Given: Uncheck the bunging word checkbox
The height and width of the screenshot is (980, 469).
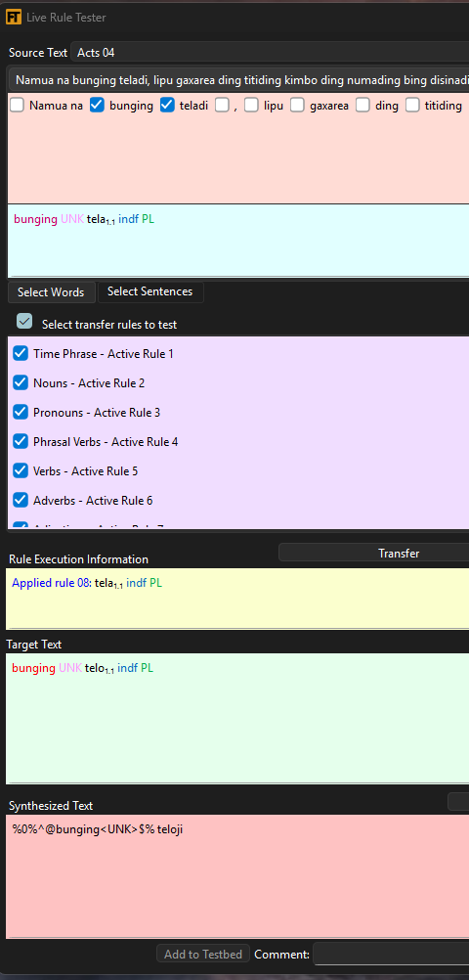Looking at the screenshot, I should [97, 106].
